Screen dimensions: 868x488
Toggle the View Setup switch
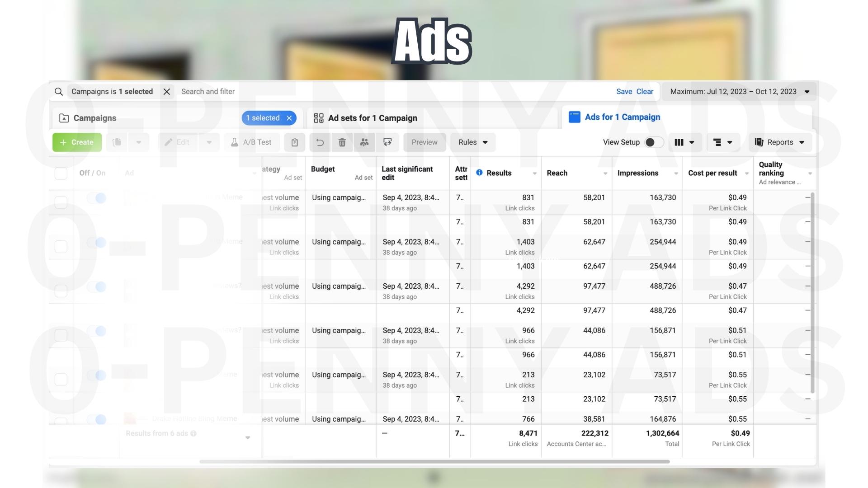(653, 142)
